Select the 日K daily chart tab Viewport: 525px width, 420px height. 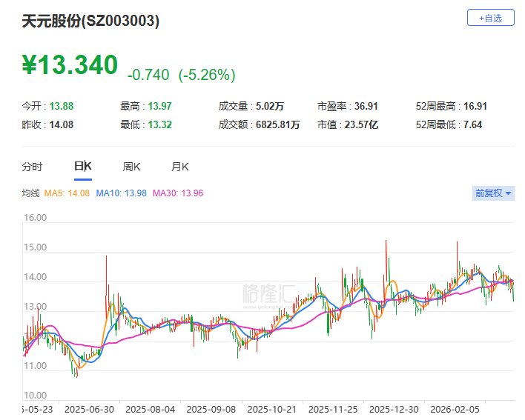point(82,167)
